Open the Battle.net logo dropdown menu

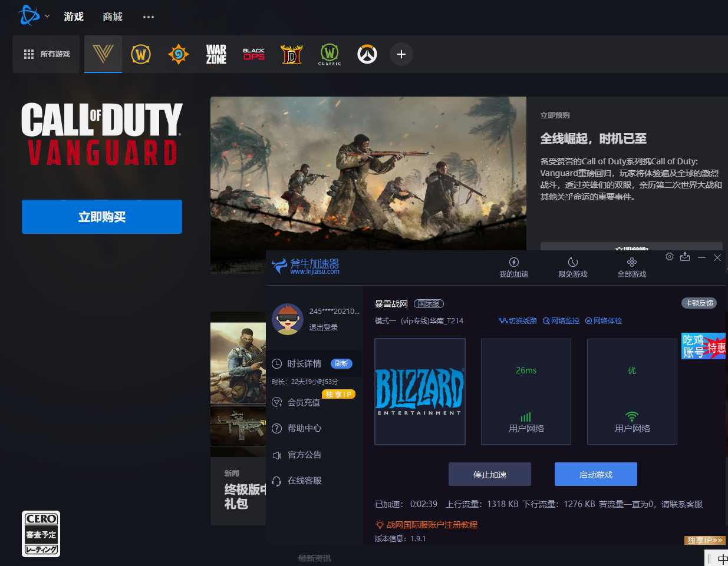[34, 16]
